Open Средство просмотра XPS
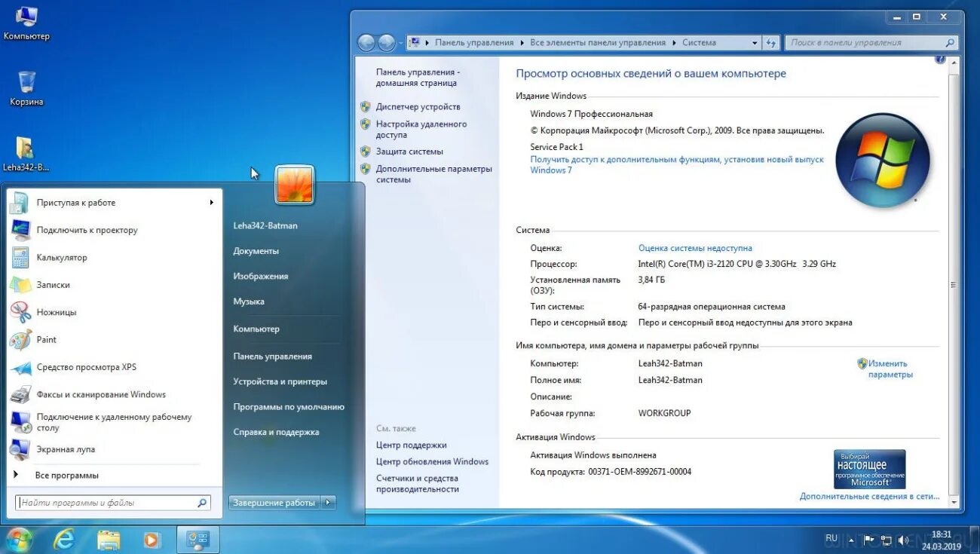Screen dimensions: 980x554 [115, 367]
